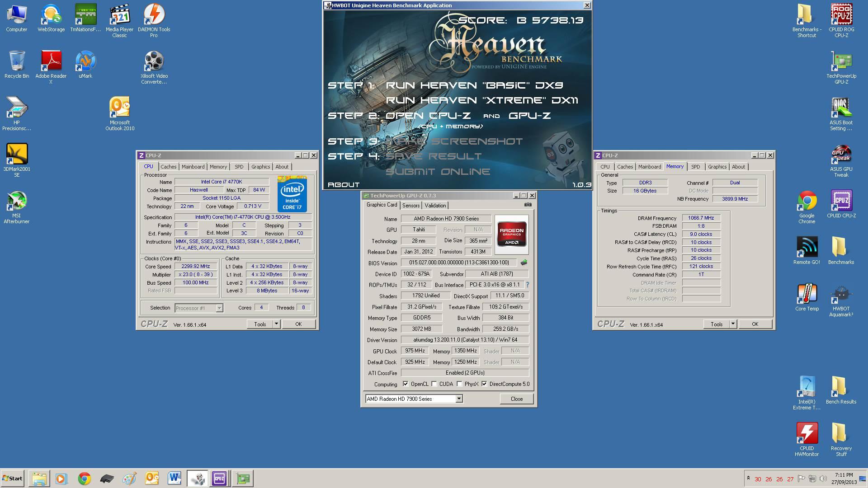
Task: Switch to Validation tab in GPU-Z
Action: (435, 206)
